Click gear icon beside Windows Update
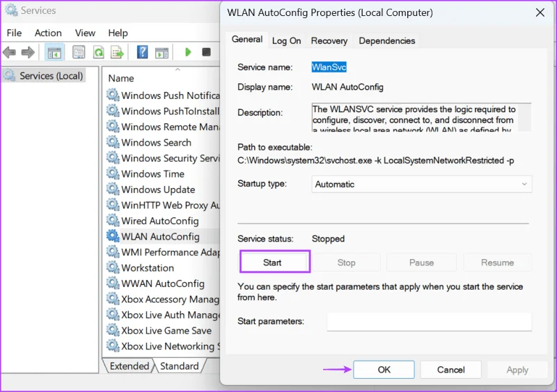The height and width of the screenshot is (392, 557). click(x=113, y=189)
